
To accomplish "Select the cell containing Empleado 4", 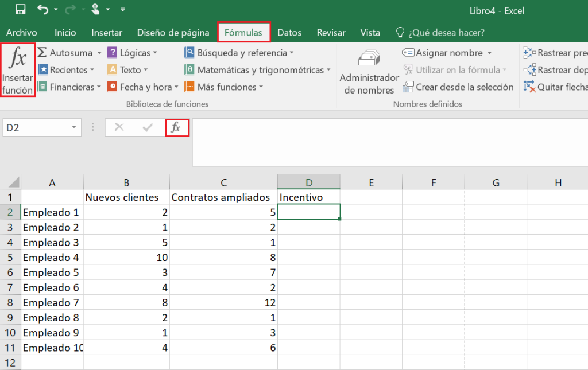I will point(51,258).
